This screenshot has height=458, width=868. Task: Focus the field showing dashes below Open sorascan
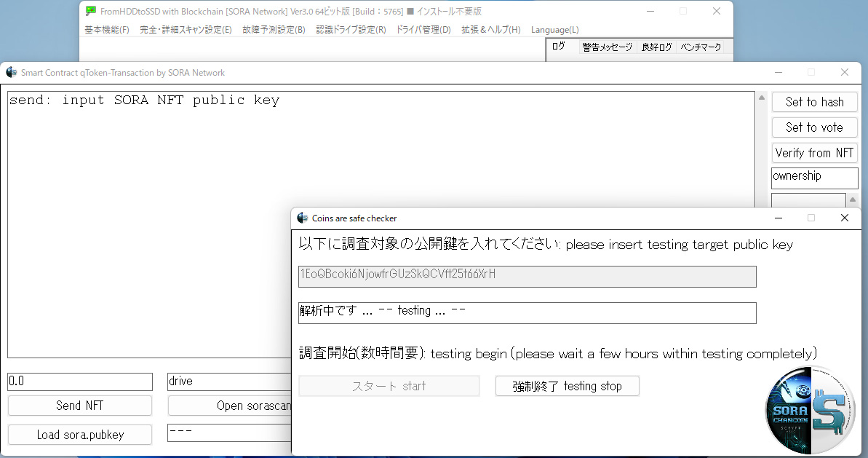(230, 433)
